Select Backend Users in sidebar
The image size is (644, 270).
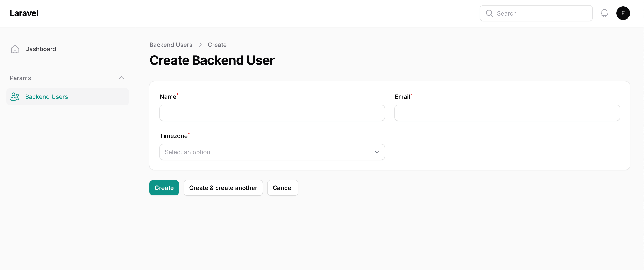[x=68, y=97]
